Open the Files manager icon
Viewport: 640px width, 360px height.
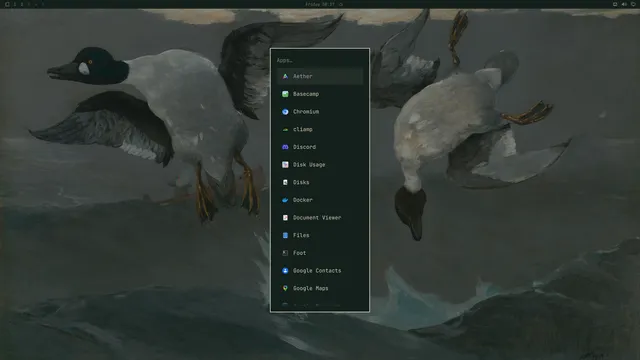tap(285, 235)
